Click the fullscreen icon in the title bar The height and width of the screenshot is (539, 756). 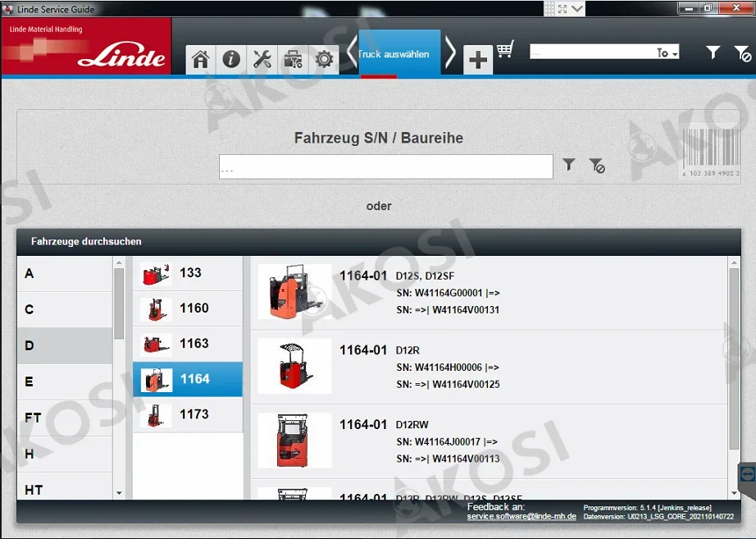pos(562,9)
